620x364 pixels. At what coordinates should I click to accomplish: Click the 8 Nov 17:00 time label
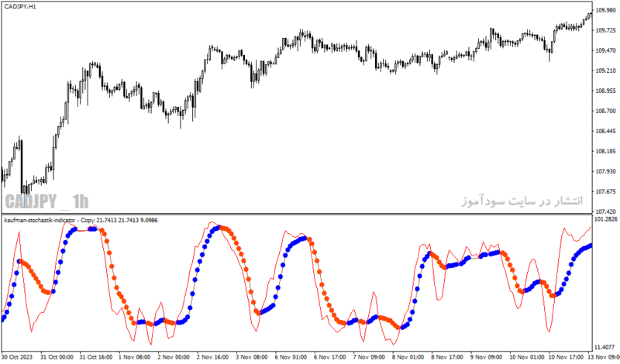447,357
